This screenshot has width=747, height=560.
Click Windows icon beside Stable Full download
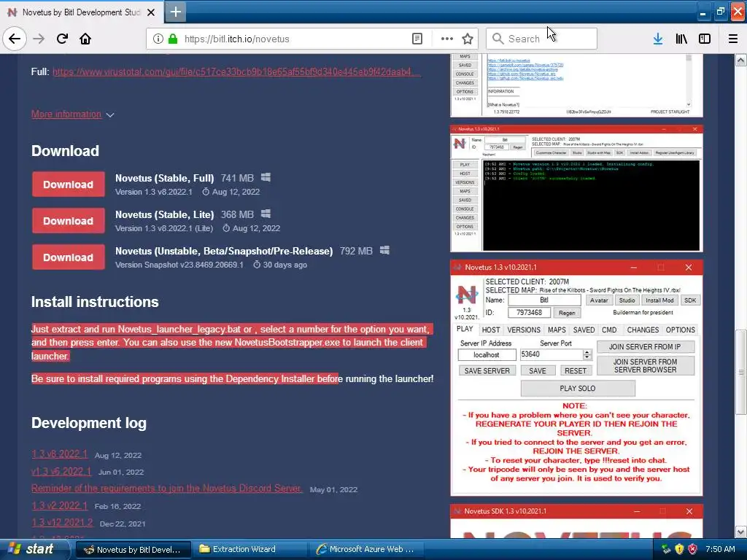pos(266,177)
